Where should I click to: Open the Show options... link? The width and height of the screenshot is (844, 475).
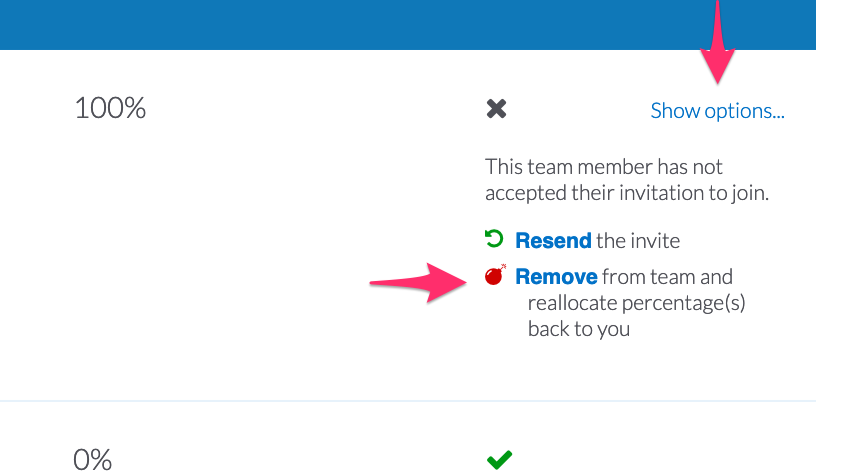[x=717, y=111]
